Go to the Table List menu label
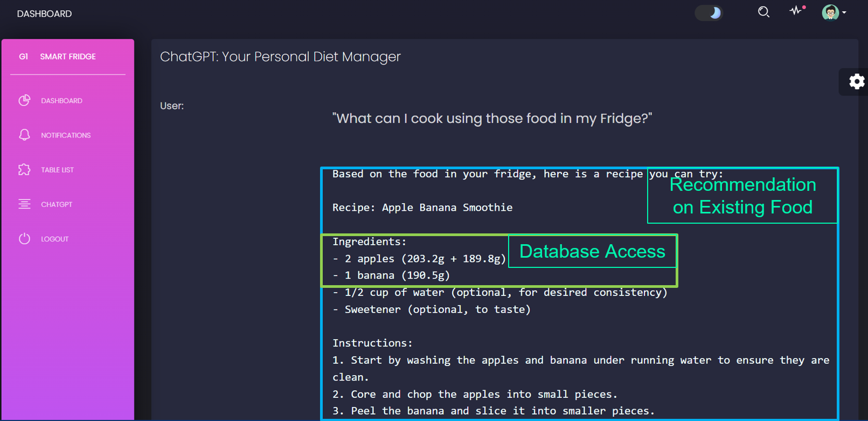 (x=57, y=170)
